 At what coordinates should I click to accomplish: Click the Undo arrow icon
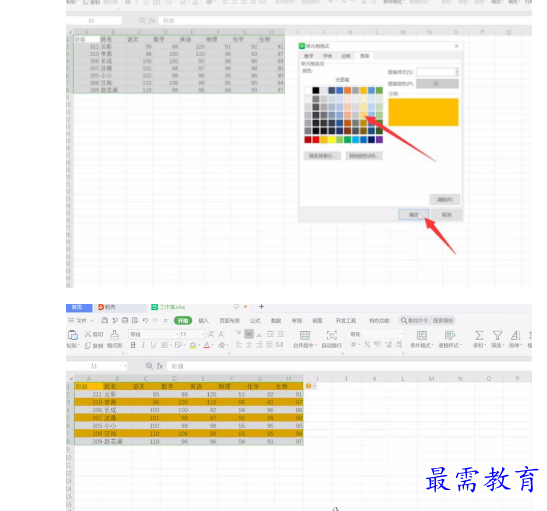click(145, 320)
